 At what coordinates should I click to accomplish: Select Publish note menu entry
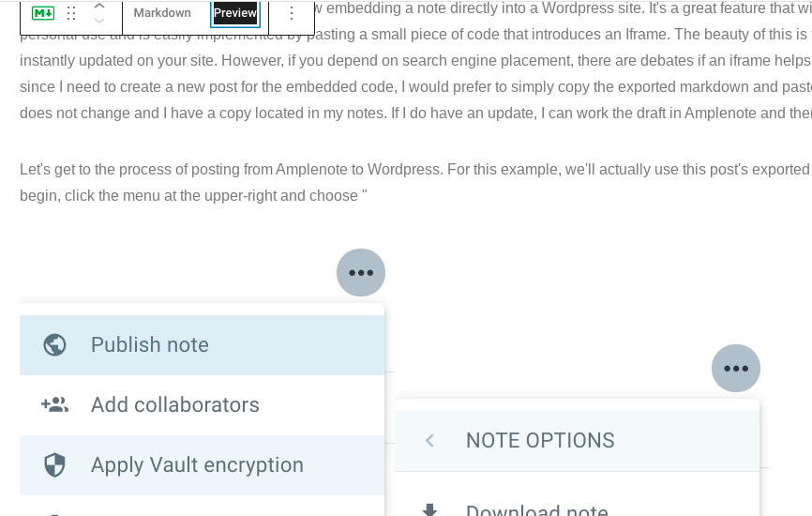[x=150, y=345]
